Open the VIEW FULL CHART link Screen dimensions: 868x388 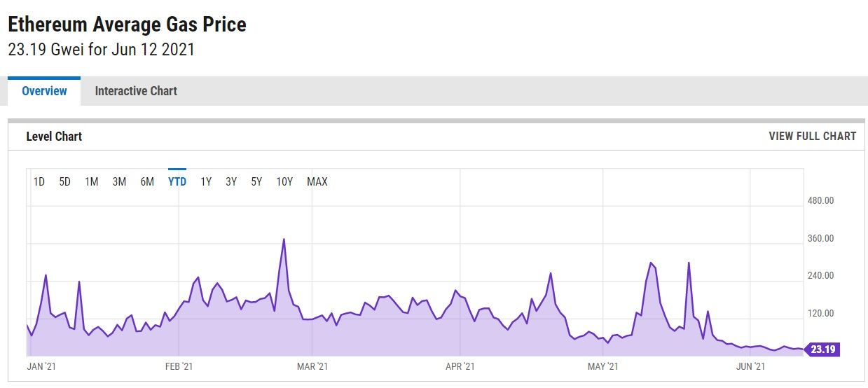(x=812, y=136)
